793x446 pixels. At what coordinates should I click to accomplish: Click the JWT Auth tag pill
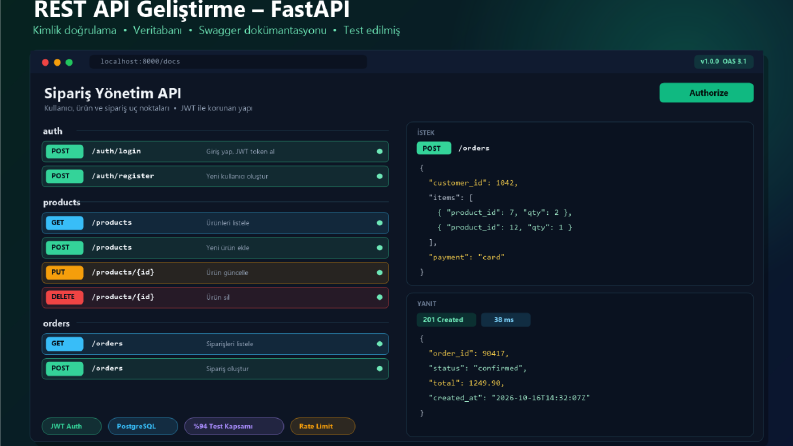(x=71, y=426)
